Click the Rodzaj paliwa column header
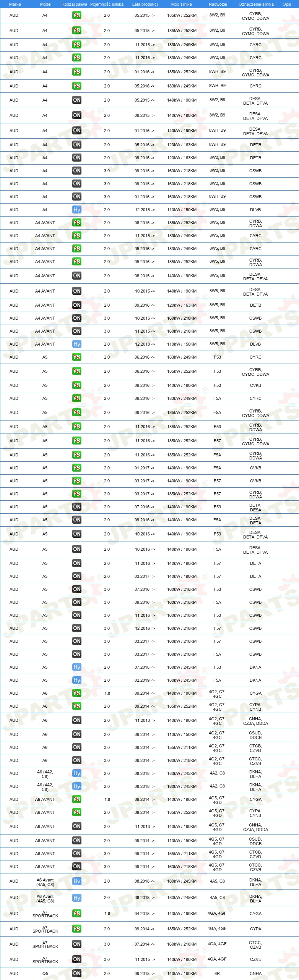Image resolution: width=299 pixels, height=980 pixels. (x=74, y=4)
